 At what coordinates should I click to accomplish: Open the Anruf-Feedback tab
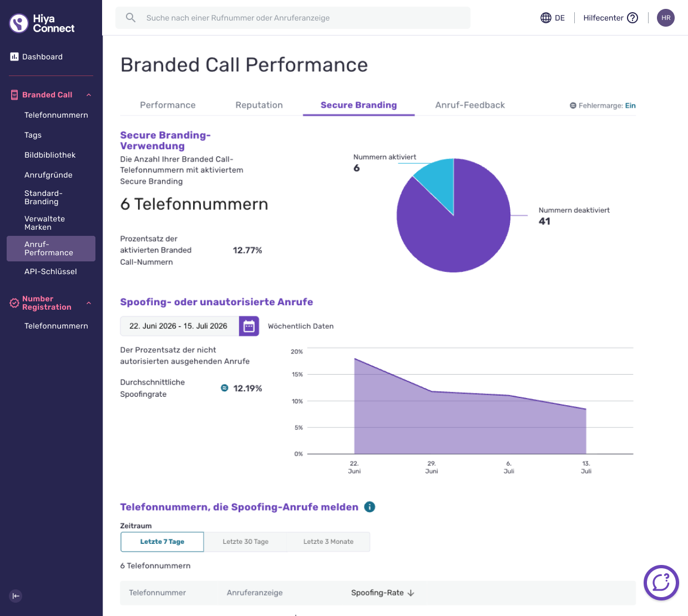coord(470,105)
